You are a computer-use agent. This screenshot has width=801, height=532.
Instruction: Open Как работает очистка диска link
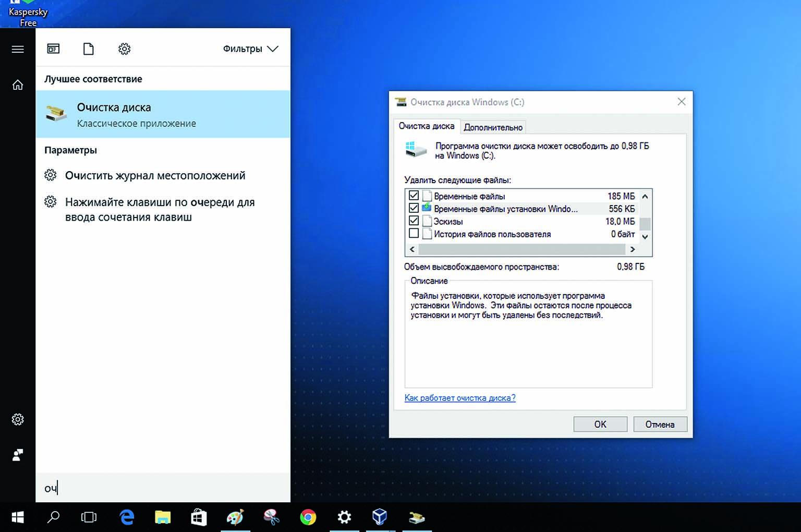click(459, 398)
